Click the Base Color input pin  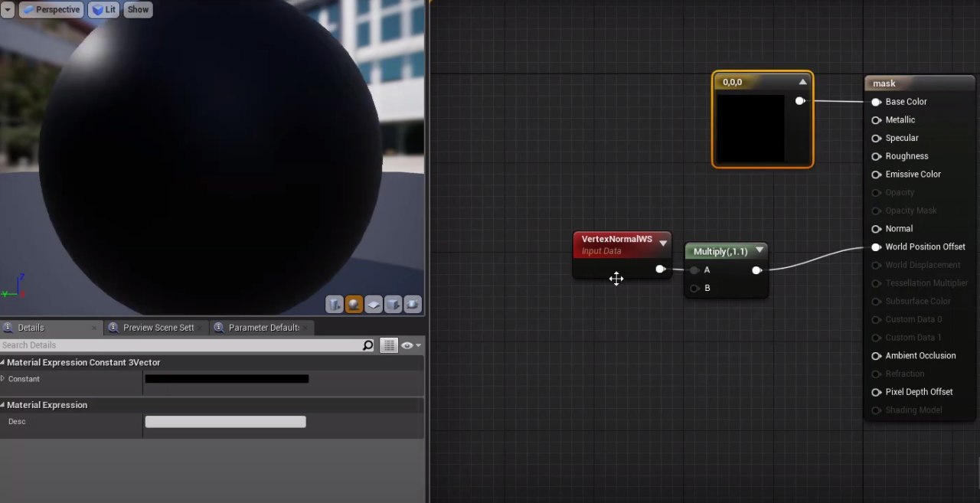click(x=876, y=102)
